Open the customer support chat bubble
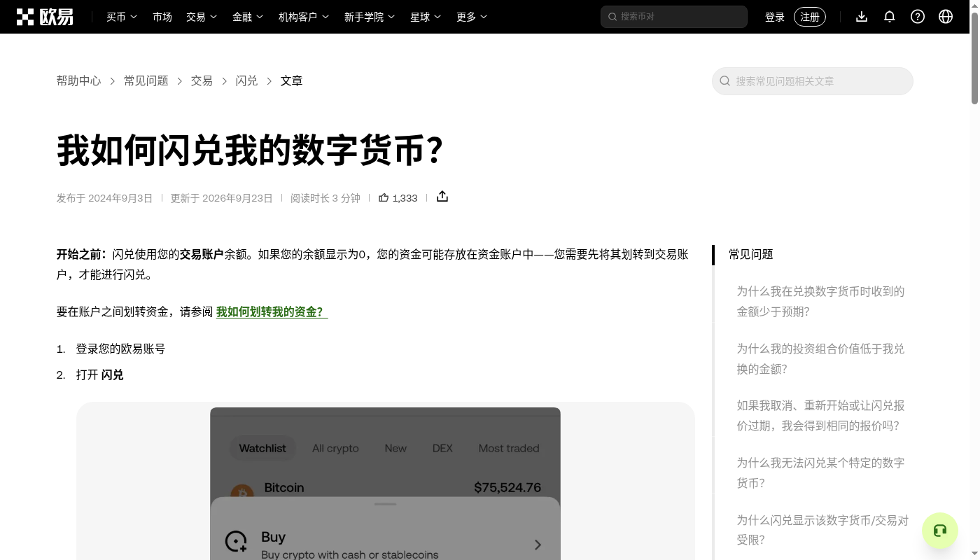Viewport: 980px width, 560px height. tap(940, 531)
